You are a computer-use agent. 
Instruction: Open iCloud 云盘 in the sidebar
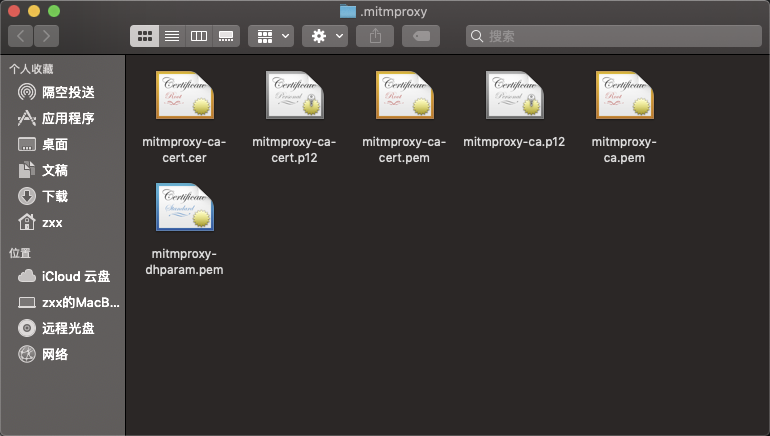point(63,276)
